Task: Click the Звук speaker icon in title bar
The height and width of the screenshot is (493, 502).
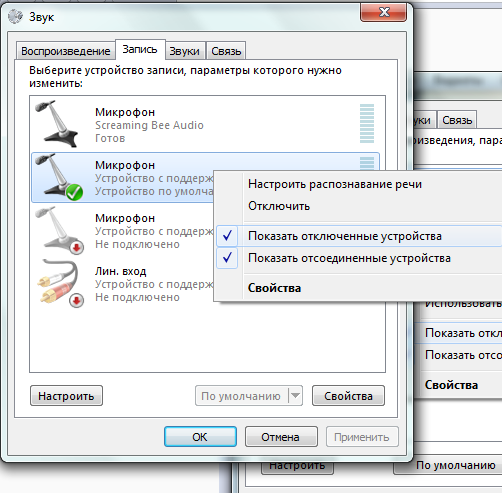Action: click(15, 16)
